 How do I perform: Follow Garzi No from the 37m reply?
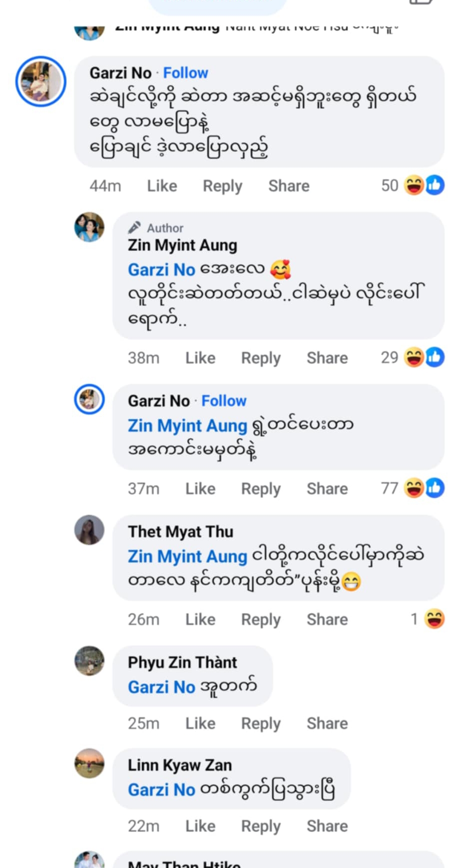(224, 401)
